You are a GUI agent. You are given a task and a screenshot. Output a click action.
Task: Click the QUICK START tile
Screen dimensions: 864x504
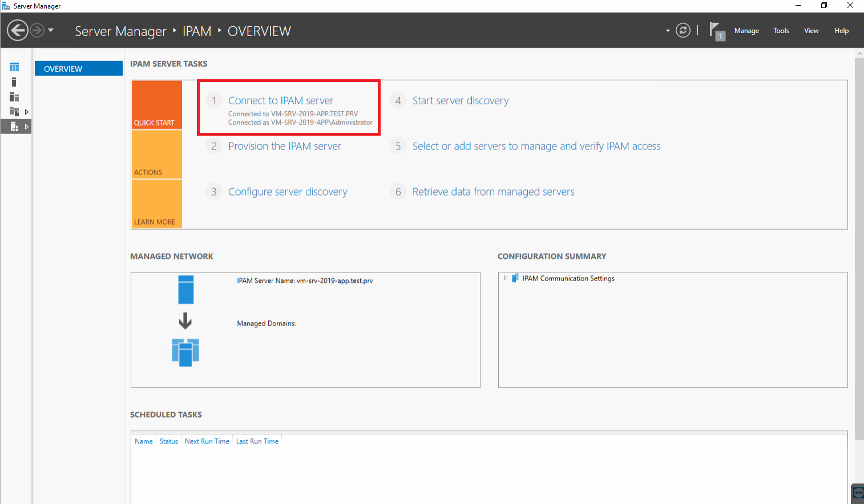pos(157,105)
